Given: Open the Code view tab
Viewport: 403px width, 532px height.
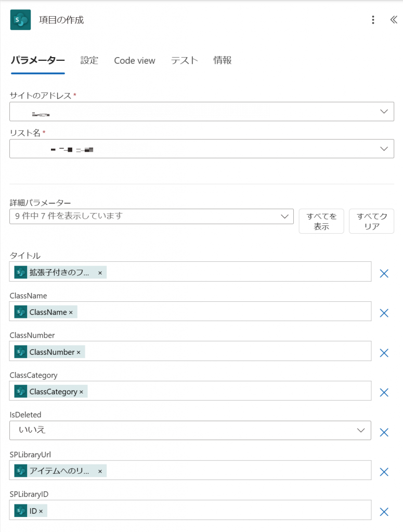Looking at the screenshot, I should [x=135, y=61].
